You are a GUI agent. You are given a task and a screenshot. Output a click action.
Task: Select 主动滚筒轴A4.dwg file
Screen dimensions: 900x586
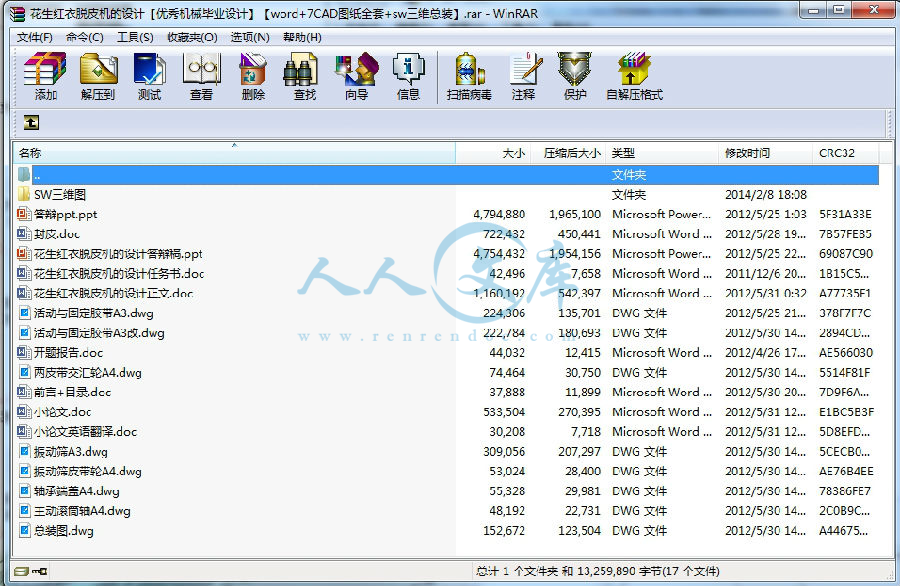(82, 511)
